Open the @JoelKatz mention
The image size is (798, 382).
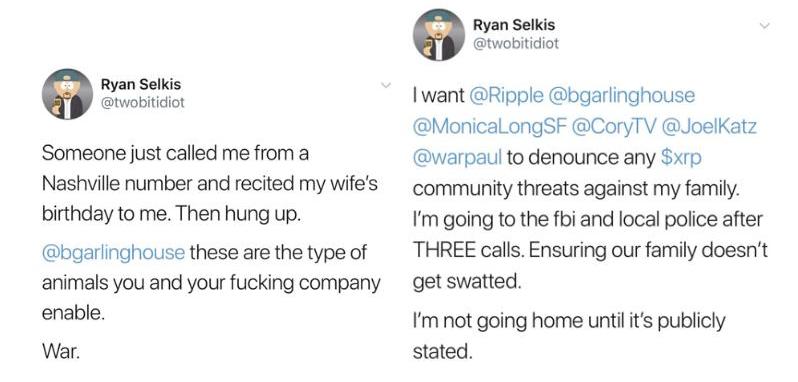[708, 127]
